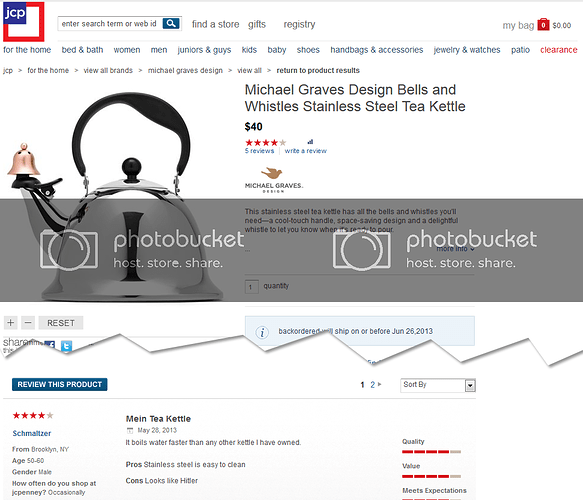Viewport: 583px width, 500px height.
Task: Click the search magnifier button
Action: tap(171, 24)
